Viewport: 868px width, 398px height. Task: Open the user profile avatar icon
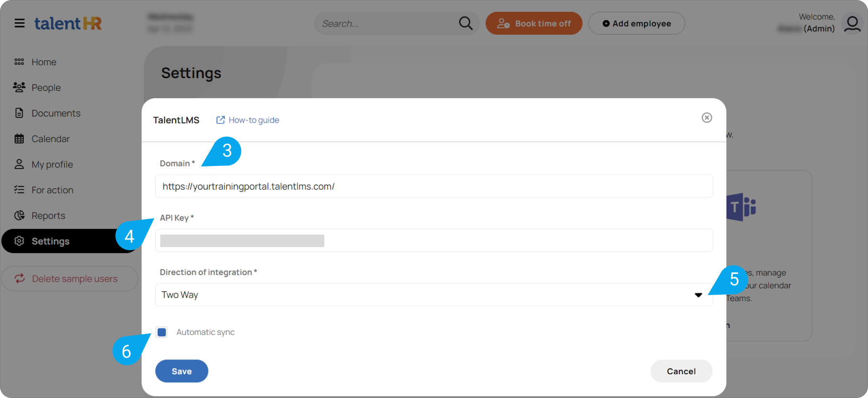(852, 23)
